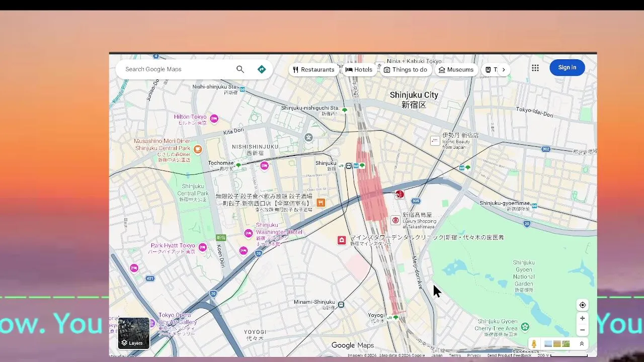Click the Isetan Shinjuku shopping pin
Screen dimensions: 644x362
435,141
